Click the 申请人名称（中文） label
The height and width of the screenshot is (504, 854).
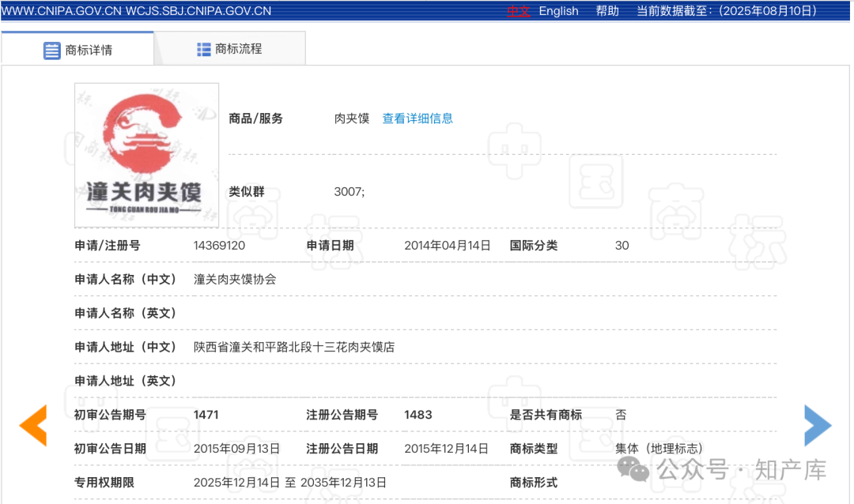click(125, 279)
